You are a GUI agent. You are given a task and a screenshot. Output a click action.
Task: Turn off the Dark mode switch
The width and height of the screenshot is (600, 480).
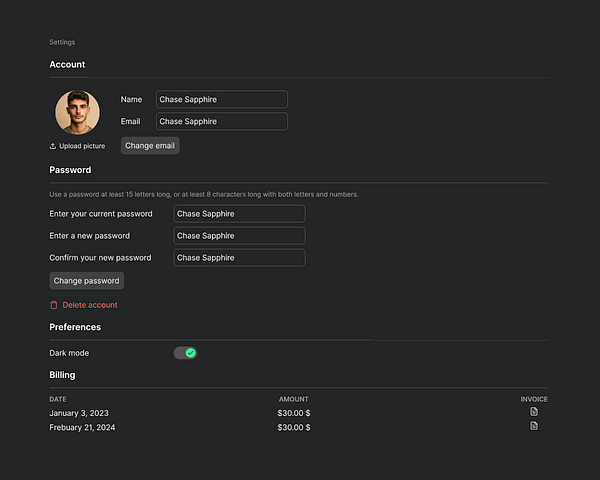click(x=185, y=353)
